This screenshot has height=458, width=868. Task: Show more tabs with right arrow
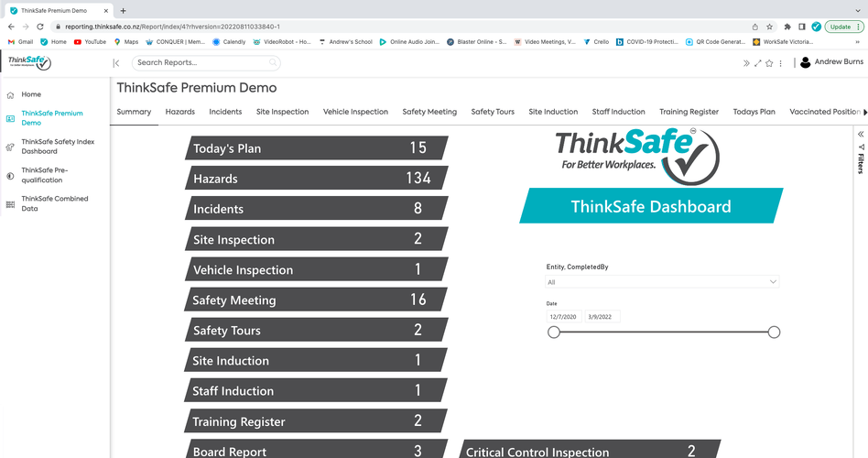point(865,113)
